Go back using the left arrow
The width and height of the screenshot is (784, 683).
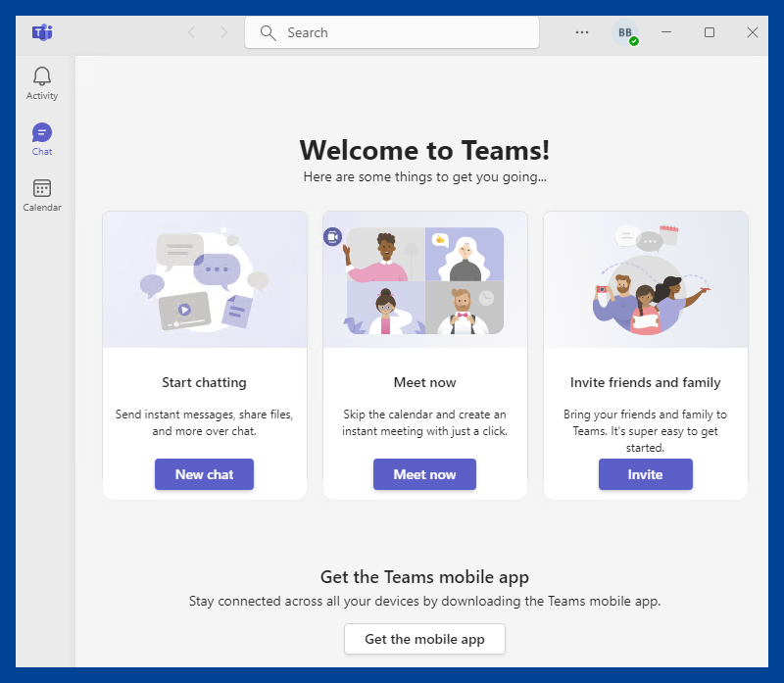192,32
